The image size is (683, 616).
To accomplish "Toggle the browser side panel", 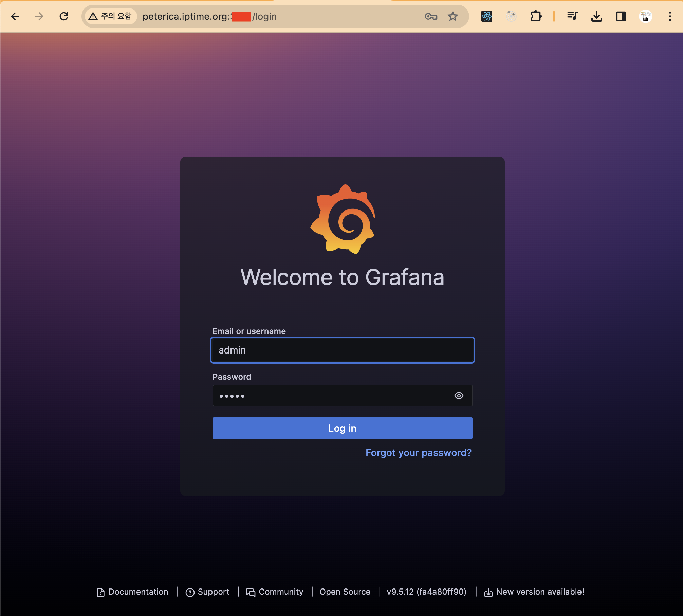I will [x=621, y=16].
